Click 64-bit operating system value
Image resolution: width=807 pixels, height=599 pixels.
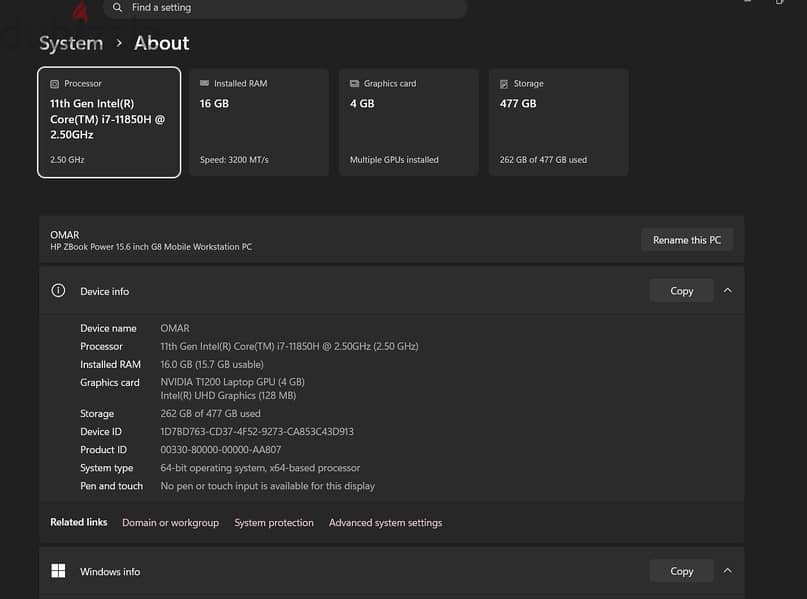point(260,468)
